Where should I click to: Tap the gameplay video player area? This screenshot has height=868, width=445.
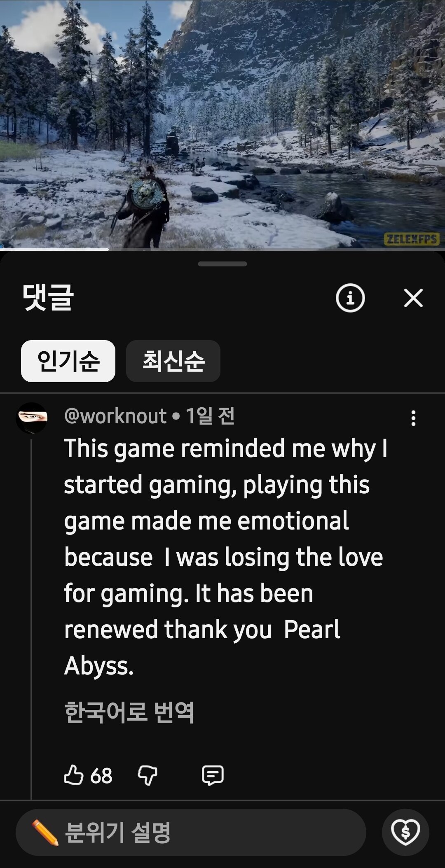tap(222, 124)
